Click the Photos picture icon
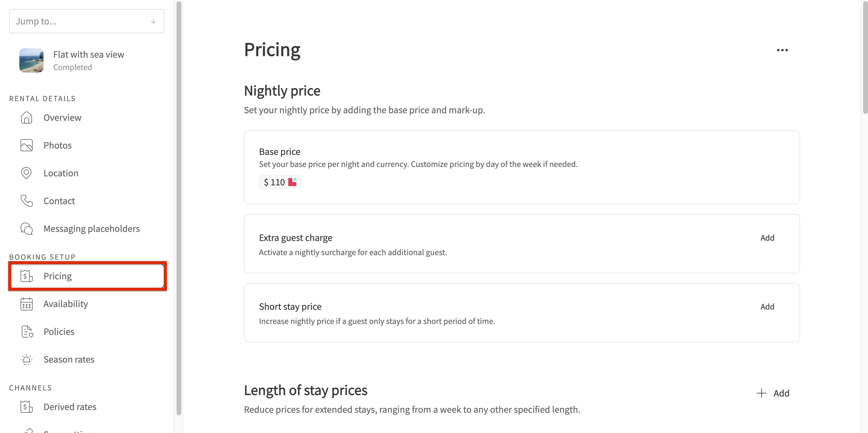The image size is (868, 433). 26,145
